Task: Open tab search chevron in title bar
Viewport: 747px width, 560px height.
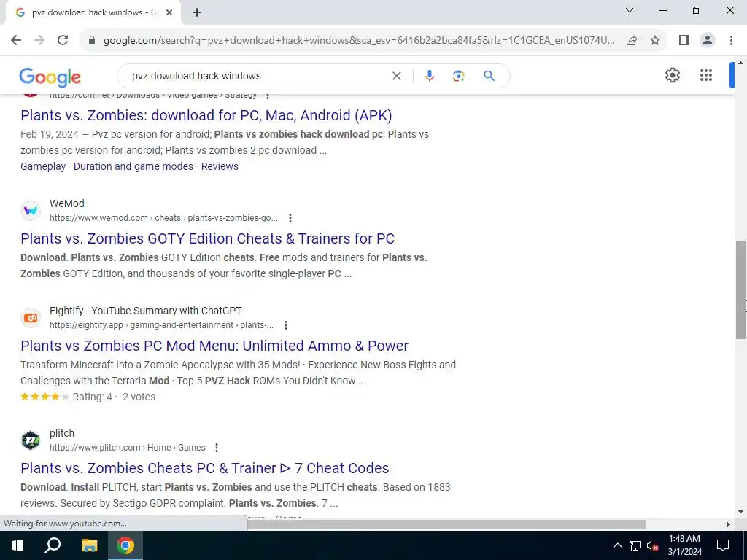Action: click(630, 10)
